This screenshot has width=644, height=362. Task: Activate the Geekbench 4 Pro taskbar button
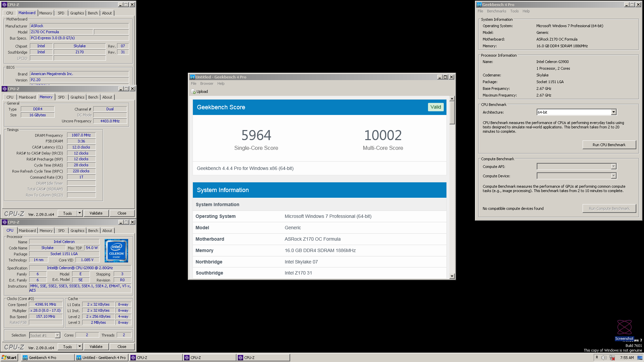click(x=48, y=358)
